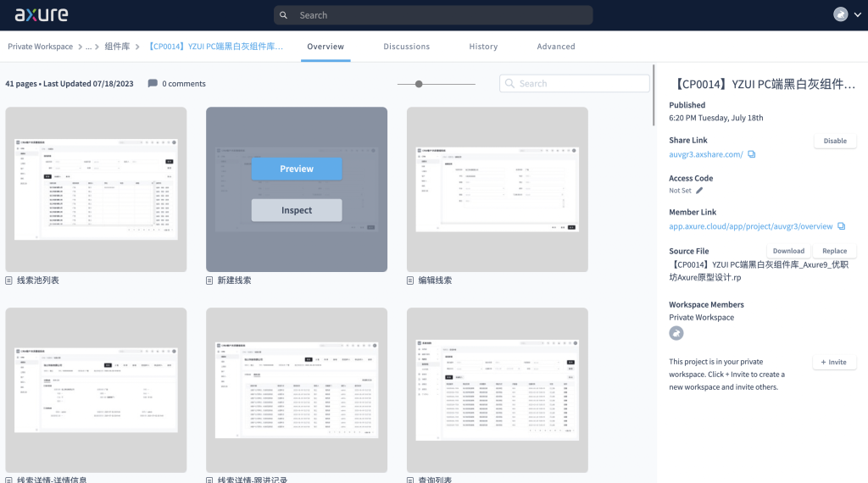
Task: Open the user avatar menu
Action: tap(841, 14)
